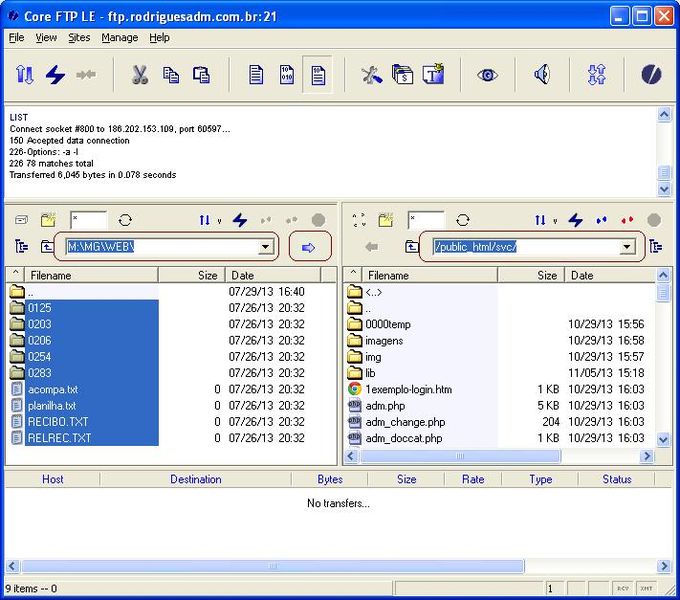This screenshot has width=680, height=600.
Task: Toggle binary transfer mode icon
Action: click(x=287, y=75)
